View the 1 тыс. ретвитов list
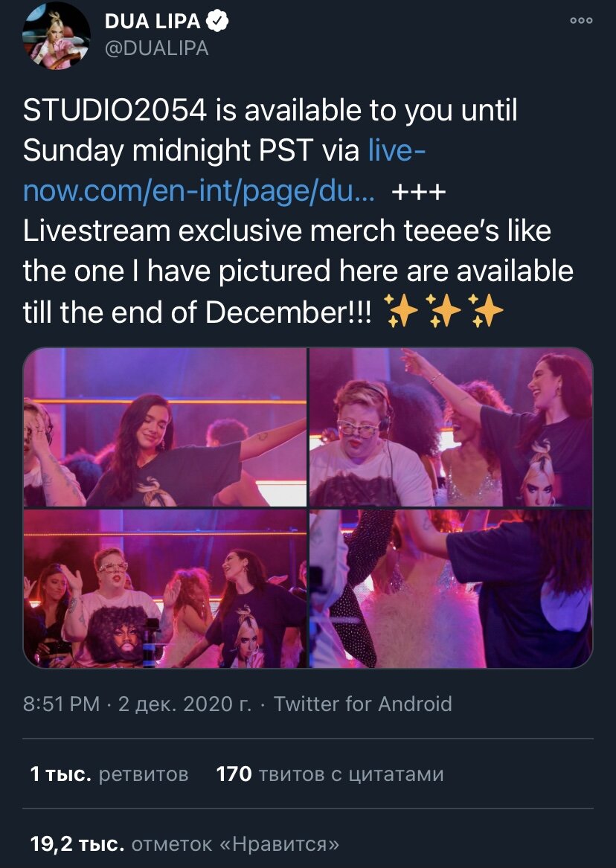 tap(109, 774)
